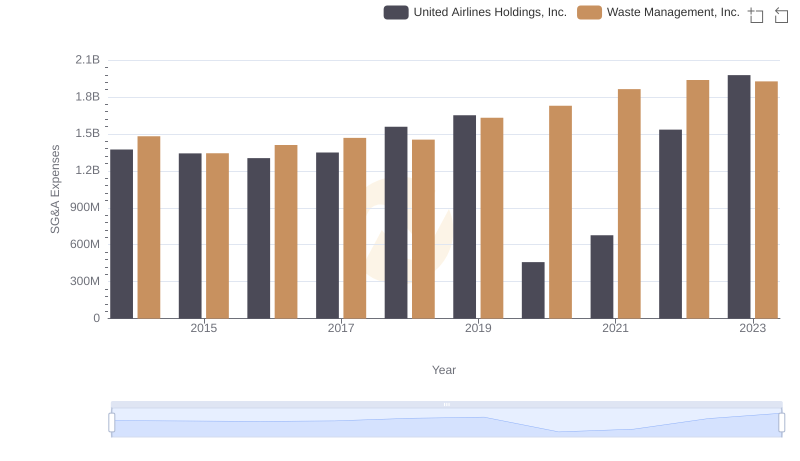Click the 900M y-axis label
This screenshot has width=800, height=461.
[x=85, y=208]
